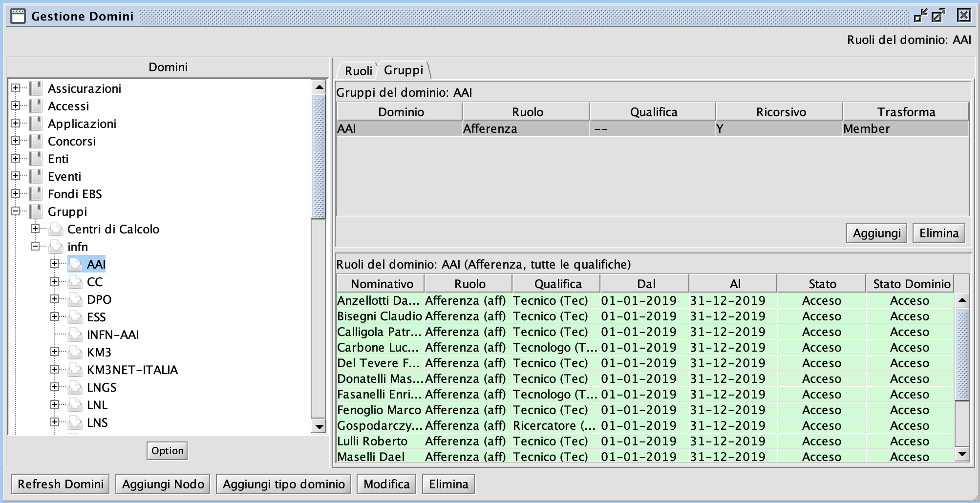
Task: Collapse the Gruppi node
Action: pos(16,211)
